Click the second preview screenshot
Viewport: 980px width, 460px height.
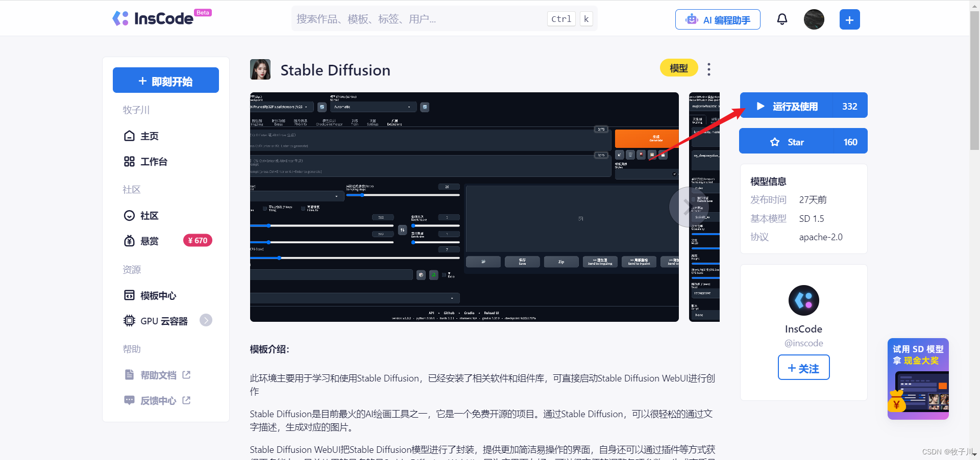coord(704,207)
